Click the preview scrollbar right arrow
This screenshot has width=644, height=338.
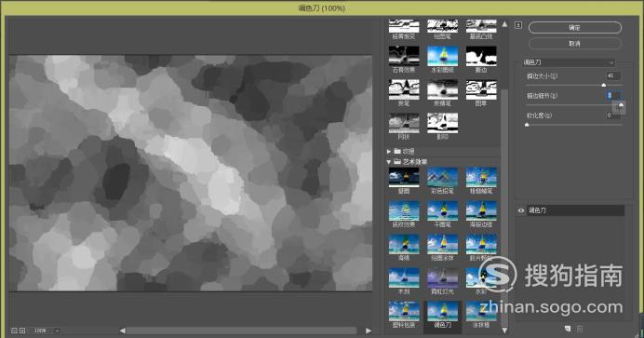coord(369,331)
